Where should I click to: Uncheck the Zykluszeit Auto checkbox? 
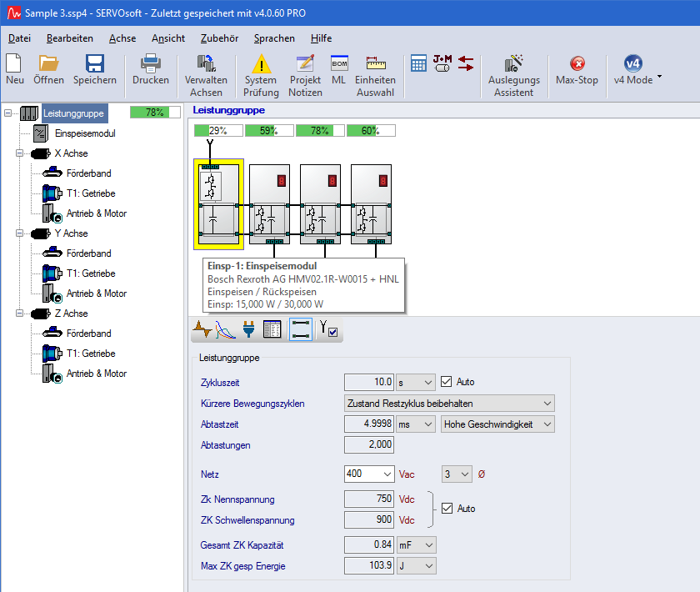[x=447, y=382]
